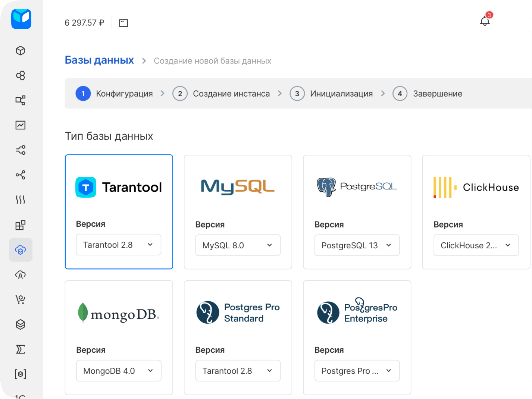Open the stacked layers sidebar icon
The width and height of the screenshot is (532, 399).
pos(21,324)
